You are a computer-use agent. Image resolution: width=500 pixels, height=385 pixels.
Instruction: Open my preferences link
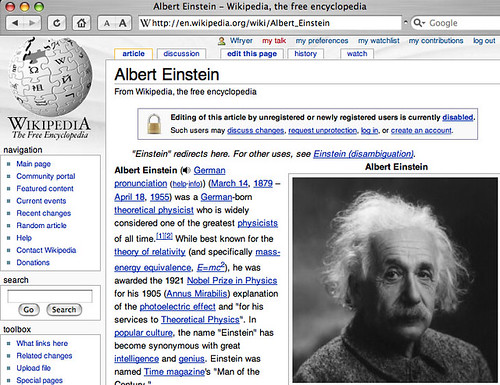point(322,41)
